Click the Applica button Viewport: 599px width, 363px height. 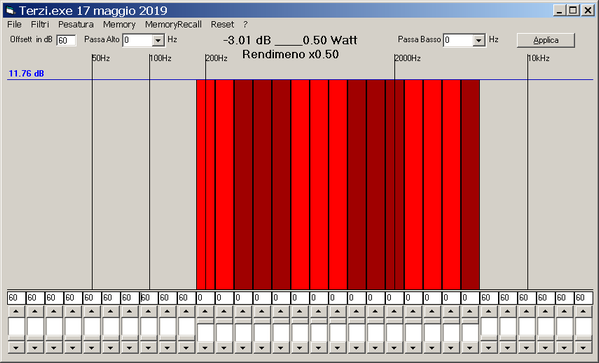click(x=546, y=40)
